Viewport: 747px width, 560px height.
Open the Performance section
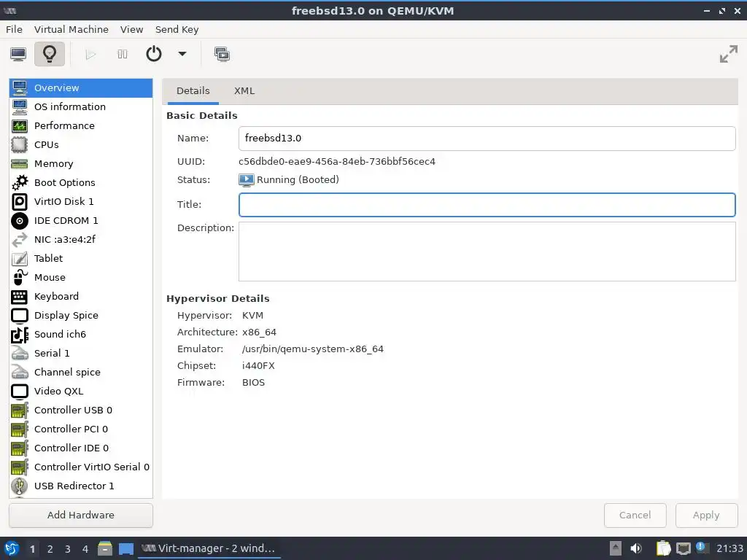point(81,125)
